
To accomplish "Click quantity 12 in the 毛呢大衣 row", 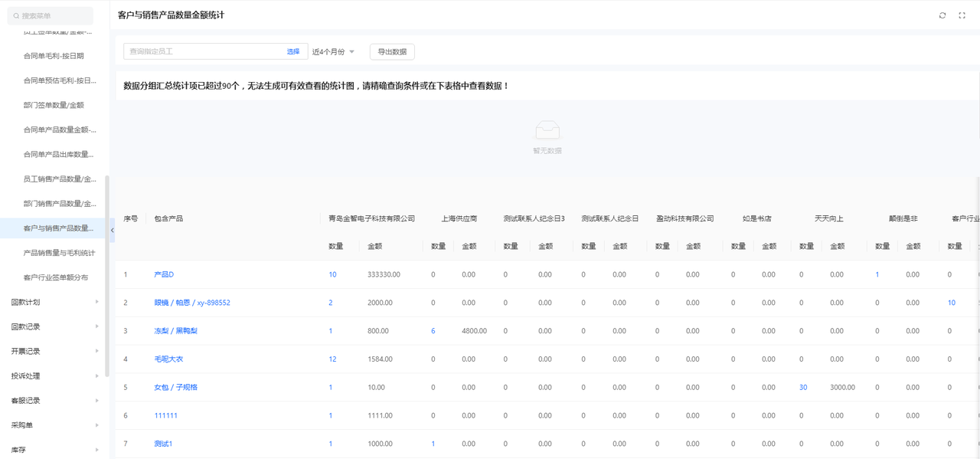I will click(x=332, y=359).
